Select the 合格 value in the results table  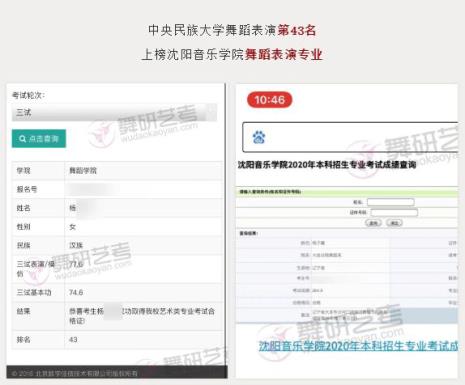316,303
